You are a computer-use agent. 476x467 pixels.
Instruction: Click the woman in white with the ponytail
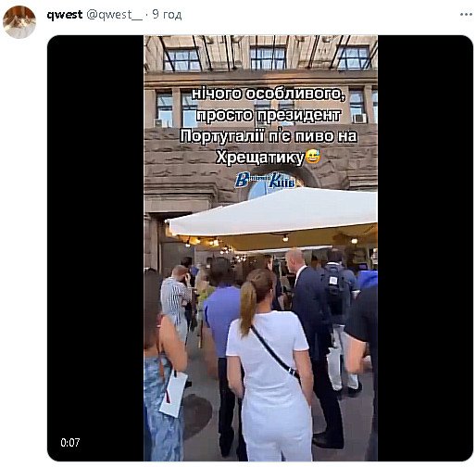[x=269, y=364]
